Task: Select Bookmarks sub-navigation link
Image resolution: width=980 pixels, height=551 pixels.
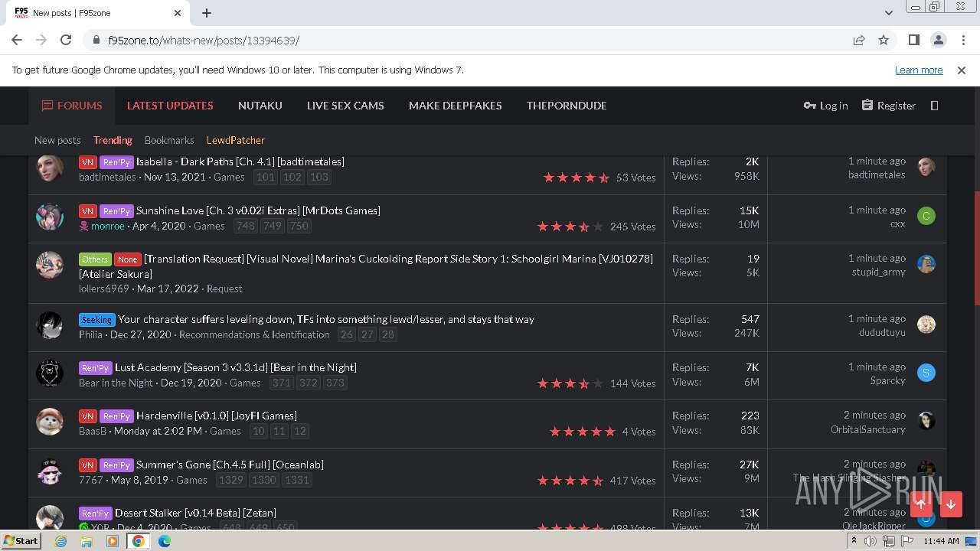Action: tap(169, 140)
